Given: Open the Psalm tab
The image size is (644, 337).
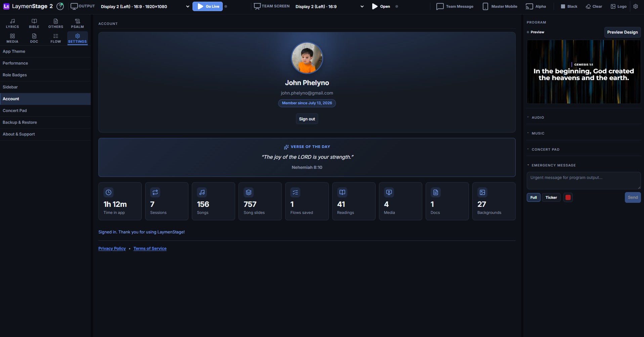Looking at the screenshot, I should [x=77, y=24].
